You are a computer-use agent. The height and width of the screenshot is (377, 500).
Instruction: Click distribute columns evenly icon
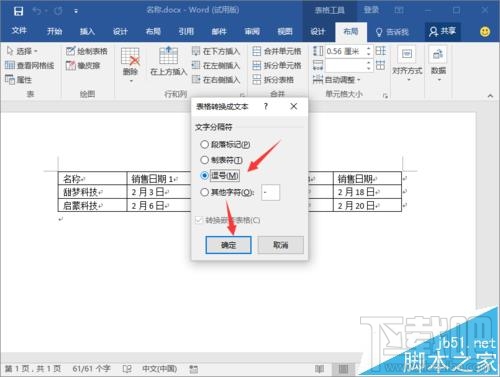coord(381,65)
